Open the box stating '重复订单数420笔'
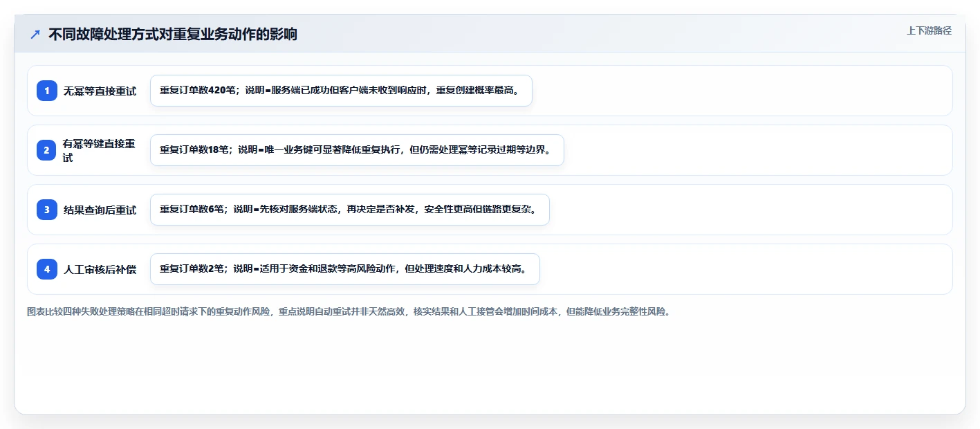 [341, 91]
